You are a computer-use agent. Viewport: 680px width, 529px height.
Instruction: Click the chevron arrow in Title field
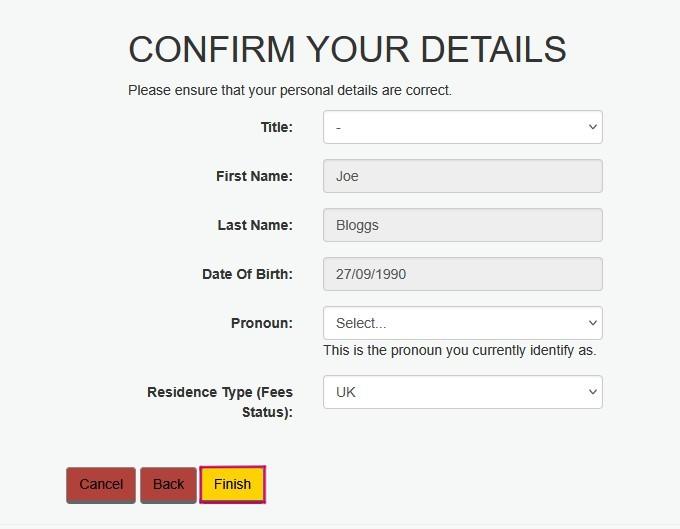click(593, 127)
